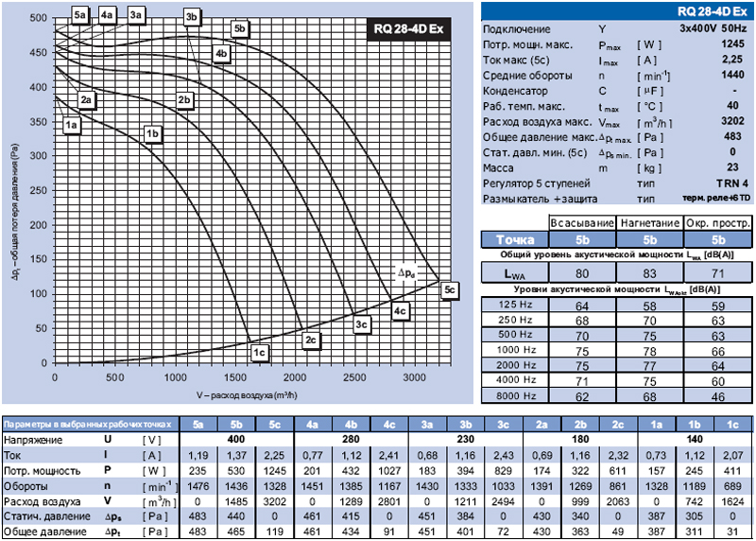Click the 1b curve label on chart

(x=152, y=134)
